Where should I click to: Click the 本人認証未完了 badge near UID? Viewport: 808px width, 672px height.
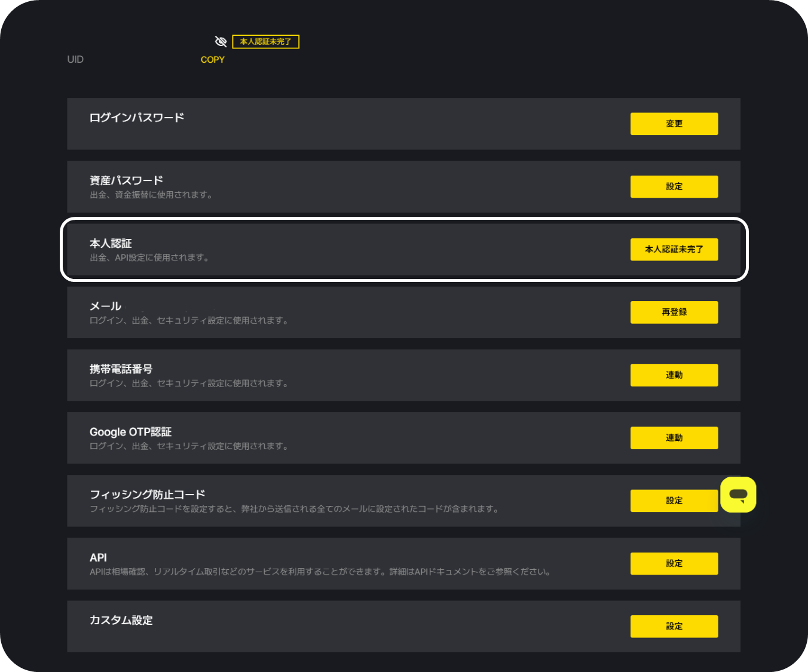click(x=265, y=42)
